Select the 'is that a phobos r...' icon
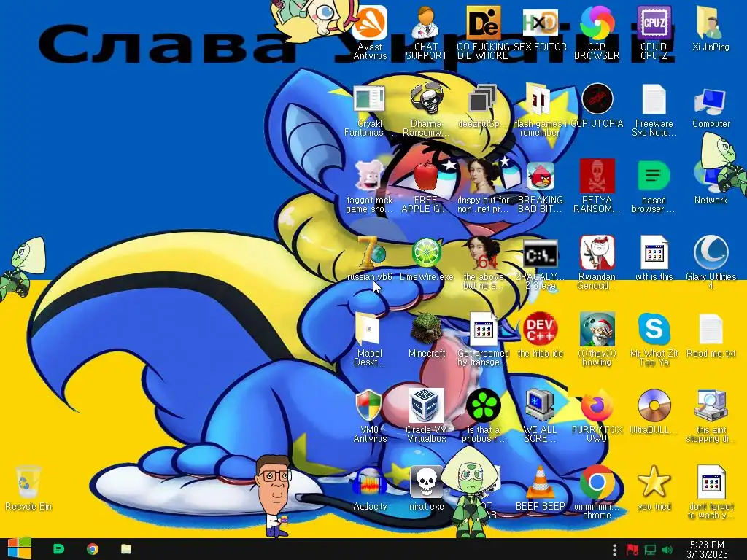The height and width of the screenshot is (560, 747). (x=483, y=416)
